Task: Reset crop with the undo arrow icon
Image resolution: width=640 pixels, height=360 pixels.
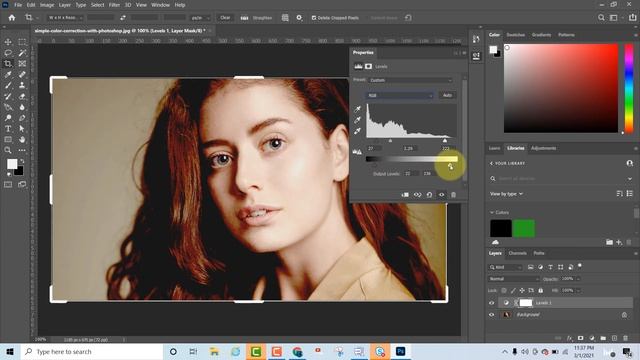Action: (x=408, y=18)
